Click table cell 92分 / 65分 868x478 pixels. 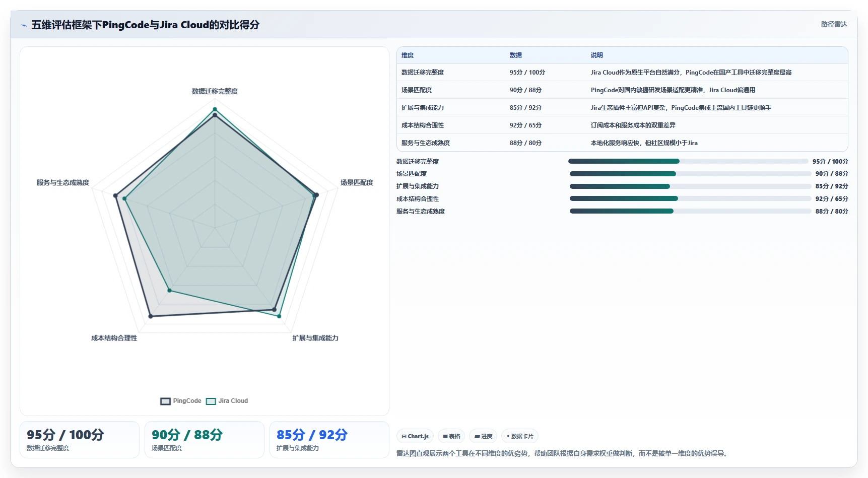525,125
